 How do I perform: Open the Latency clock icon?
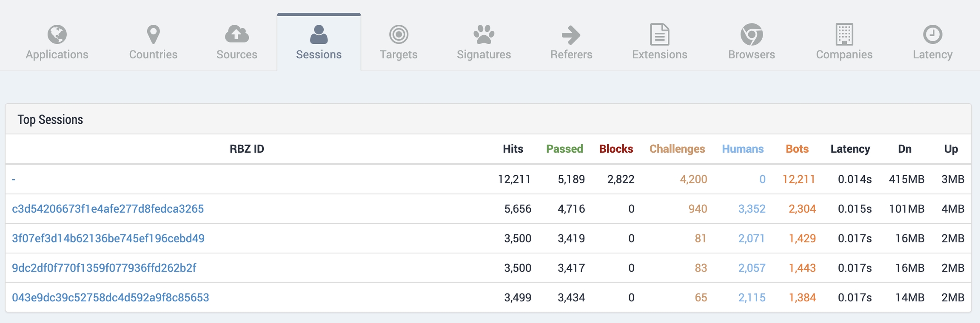pos(932,34)
